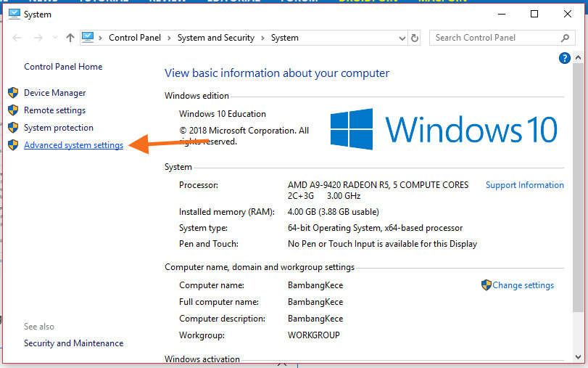The width and height of the screenshot is (588, 368).
Task: Click the System window title icon
Action: click(x=15, y=15)
